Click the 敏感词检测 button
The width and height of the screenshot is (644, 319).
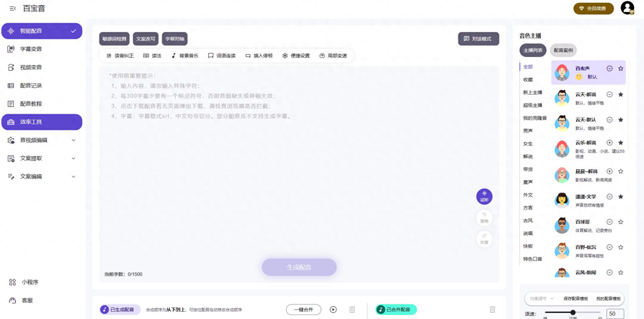[x=114, y=39]
